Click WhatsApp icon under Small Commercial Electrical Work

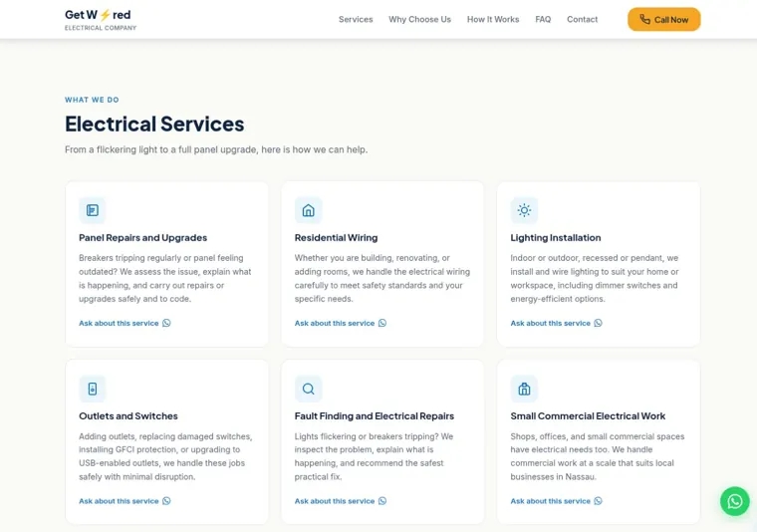pos(599,501)
